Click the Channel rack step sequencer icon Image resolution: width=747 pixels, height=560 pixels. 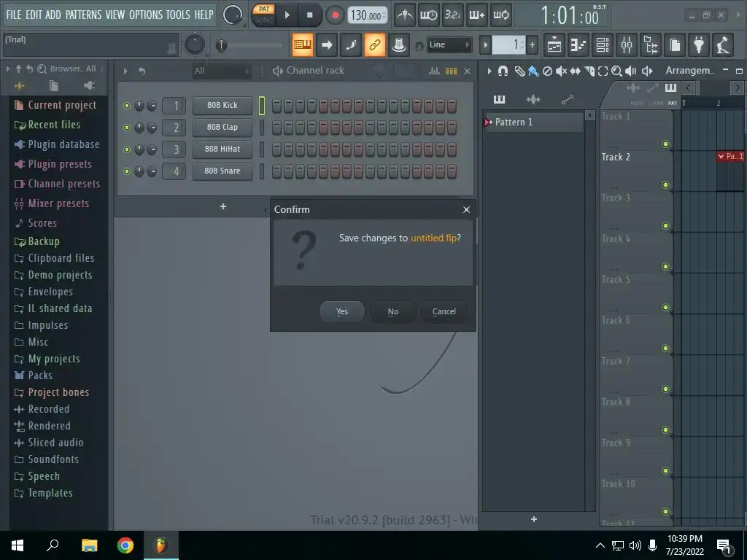coord(451,71)
